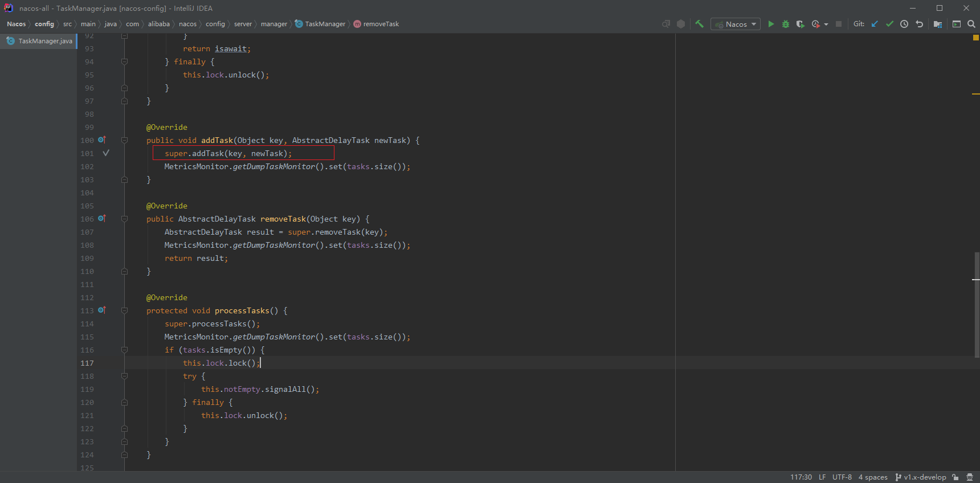Click 'super.addTask(key, newTask);' code line
980x483 pixels.
click(x=228, y=153)
